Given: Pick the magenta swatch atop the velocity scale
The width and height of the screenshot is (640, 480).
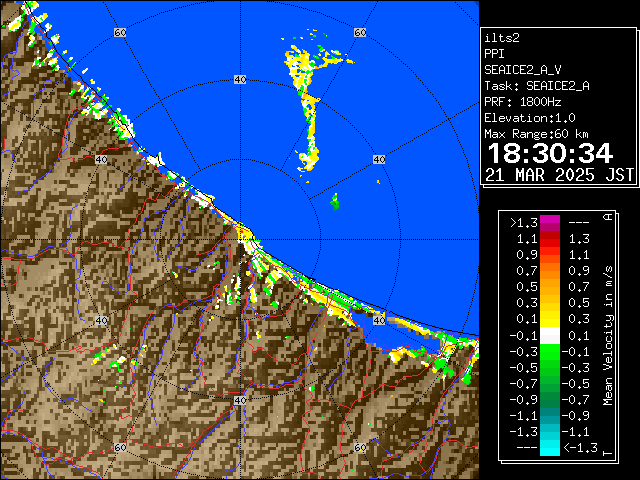Looking at the screenshot, I should coord(550,223).
